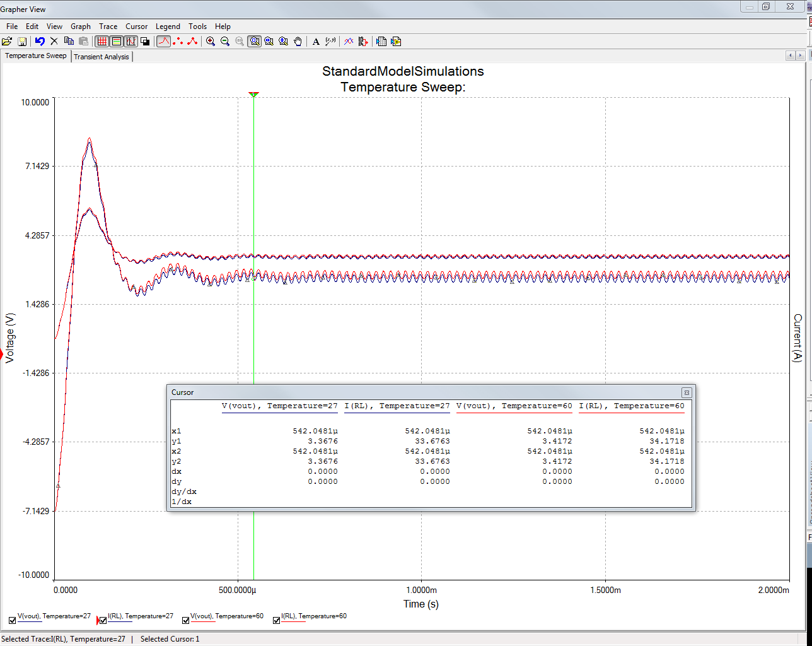Viewport: 812px width, 646px height.
Task: Select V(vout), Temperature=27 legend label
Action: pos(54,616)
